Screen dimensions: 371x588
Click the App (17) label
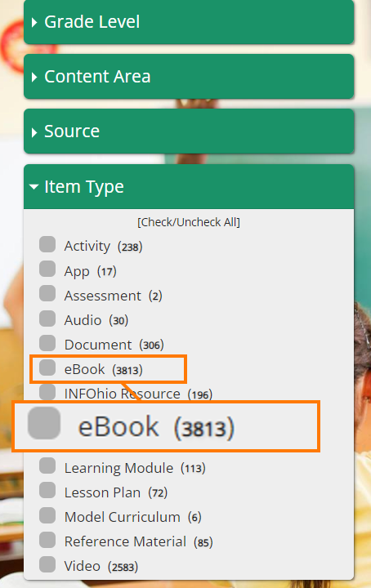coord(91,271)
